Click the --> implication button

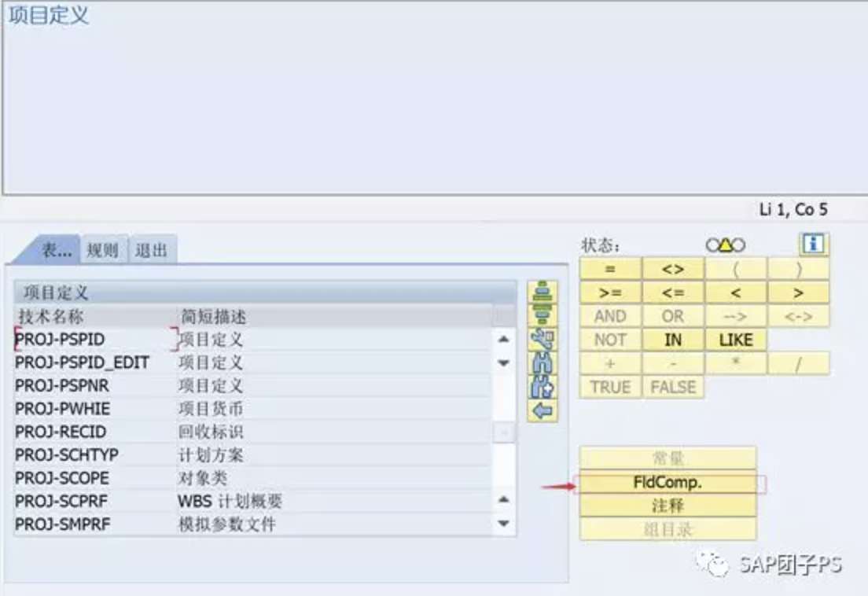[x=736, y=316]
